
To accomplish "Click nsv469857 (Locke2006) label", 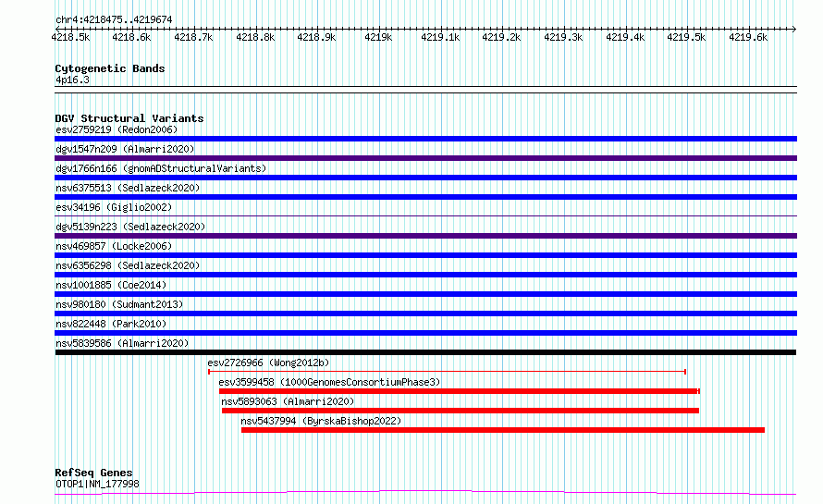I will click(x=114, y=246).
